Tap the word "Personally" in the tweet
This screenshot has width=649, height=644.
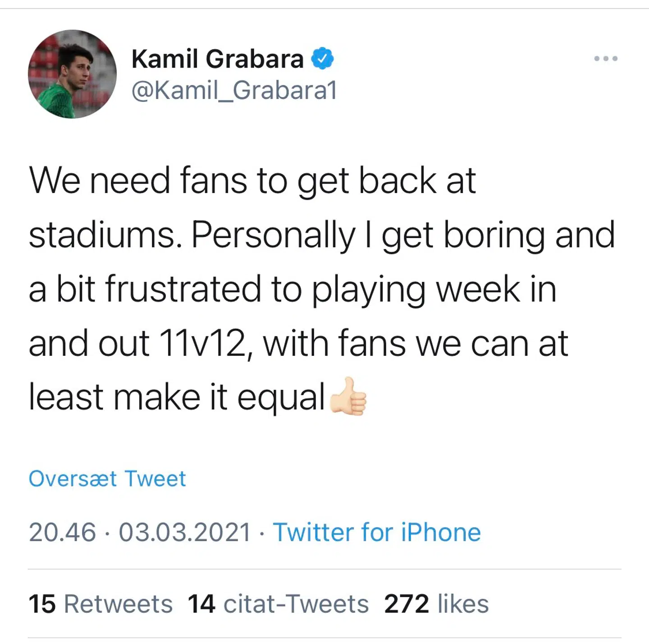[x=273, y=235]
